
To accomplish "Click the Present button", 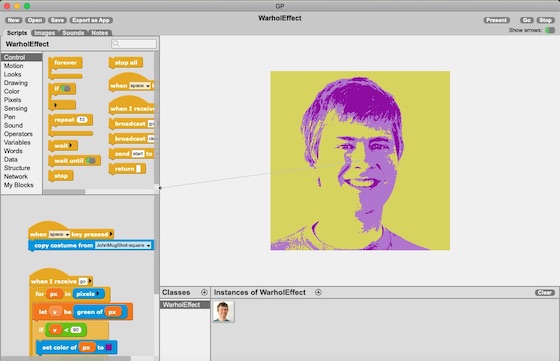I will [x=496, y=20].
